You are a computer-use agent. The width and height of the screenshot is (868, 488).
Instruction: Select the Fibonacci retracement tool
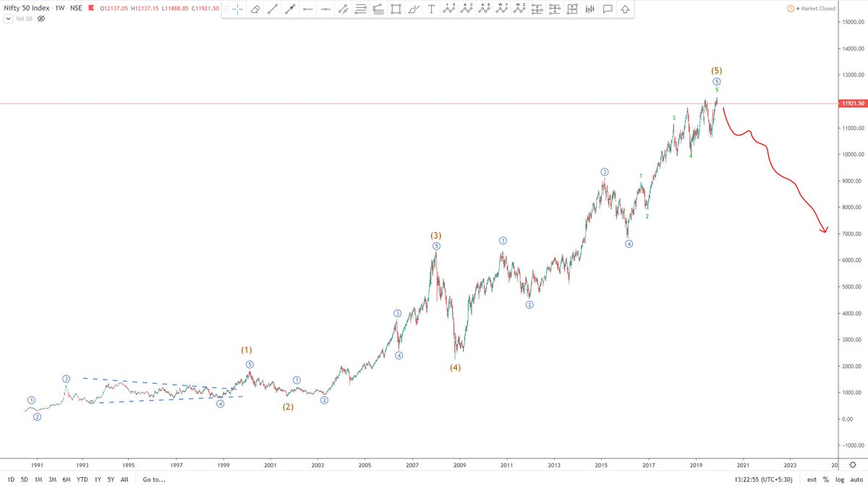(361, 9)
